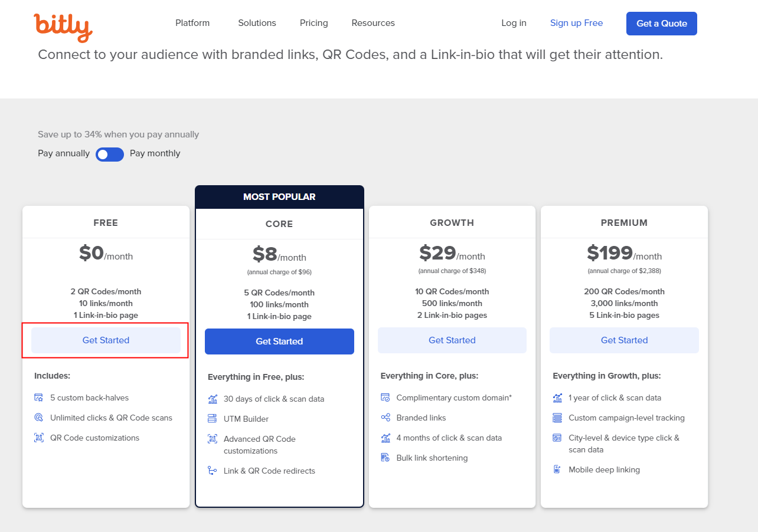
Task: Click the phone icon beside Mobile deep linking
Action: pyautogui.click(x=557, y=469)
